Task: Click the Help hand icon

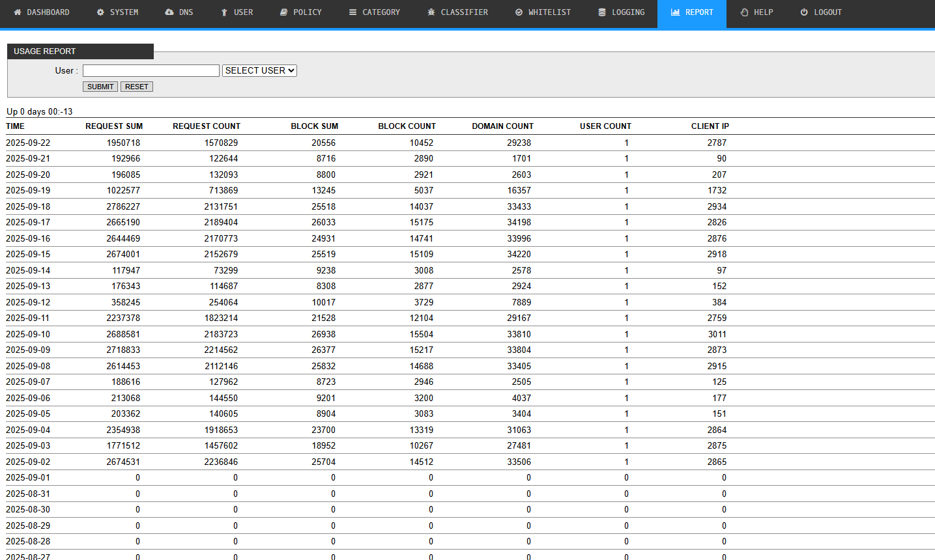Action: coord(745,12)
